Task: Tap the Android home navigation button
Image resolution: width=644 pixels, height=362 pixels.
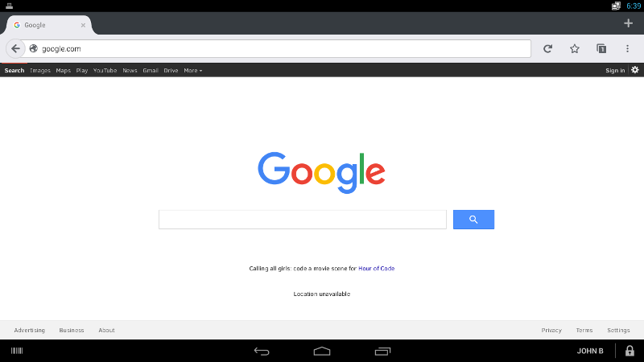Action: point(322,351)
